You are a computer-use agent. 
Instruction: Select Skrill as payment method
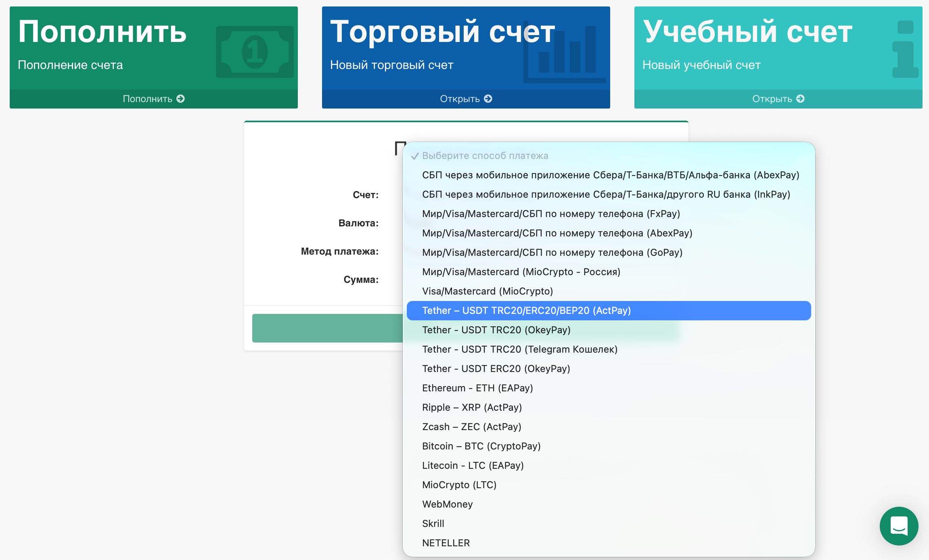[x=433, y=523]
